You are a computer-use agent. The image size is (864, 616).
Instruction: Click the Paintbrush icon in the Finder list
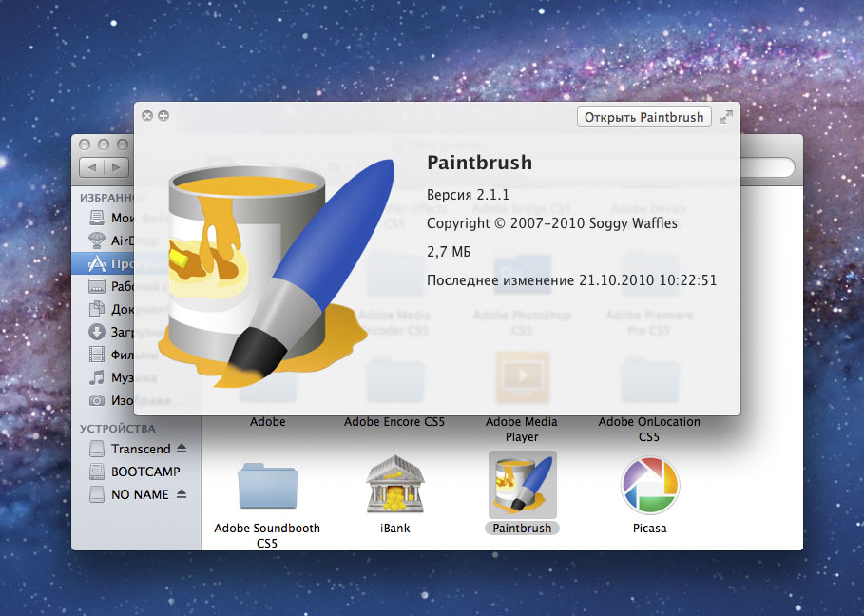pos(522,484)
